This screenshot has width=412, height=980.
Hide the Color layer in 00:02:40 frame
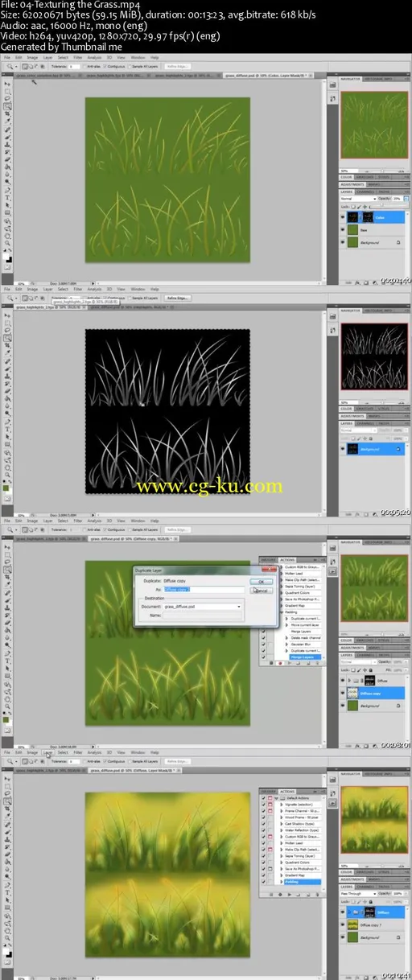pos(343,217)
